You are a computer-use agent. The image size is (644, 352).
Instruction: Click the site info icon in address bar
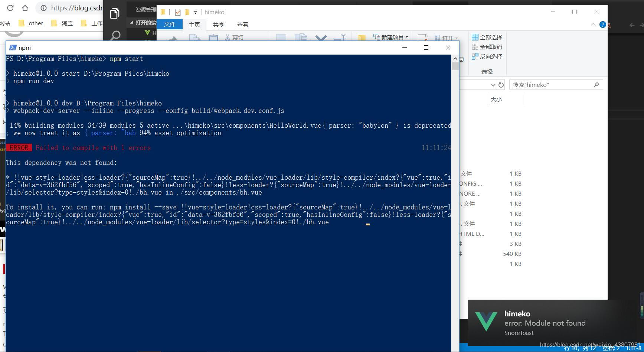coord(43,8)
